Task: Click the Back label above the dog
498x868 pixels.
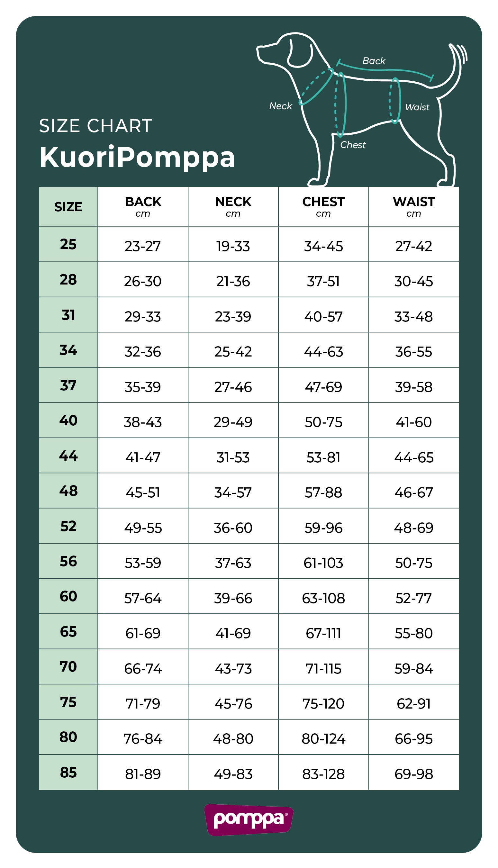Action: point(374,61)
